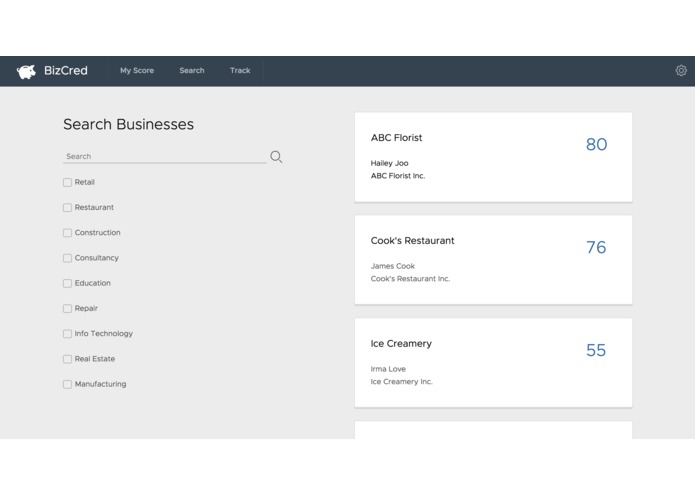Click the ABC Florist Inc. text
The height and width of the screenshot is (494, 695).
tap(398, 176)
